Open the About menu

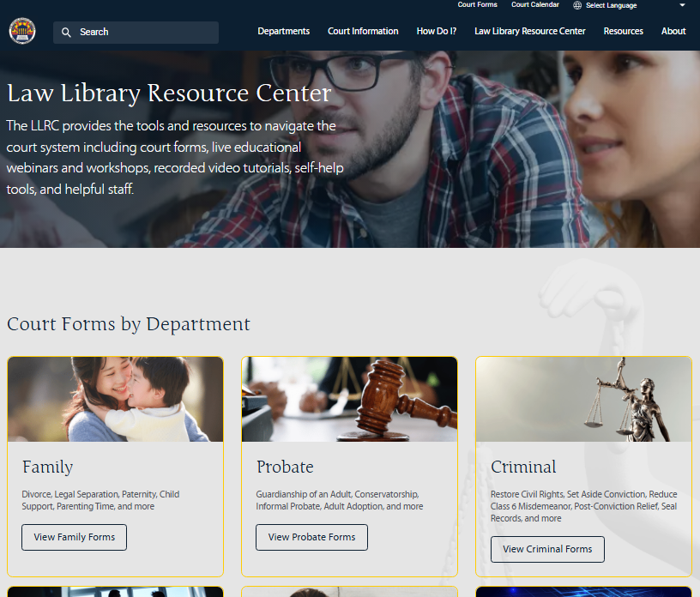[x=673, y=31]
